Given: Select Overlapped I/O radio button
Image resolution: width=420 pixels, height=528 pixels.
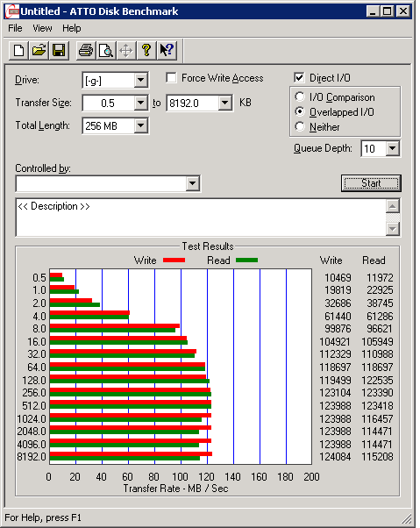Looking at the screenshot, I should [x=300, y=111].
